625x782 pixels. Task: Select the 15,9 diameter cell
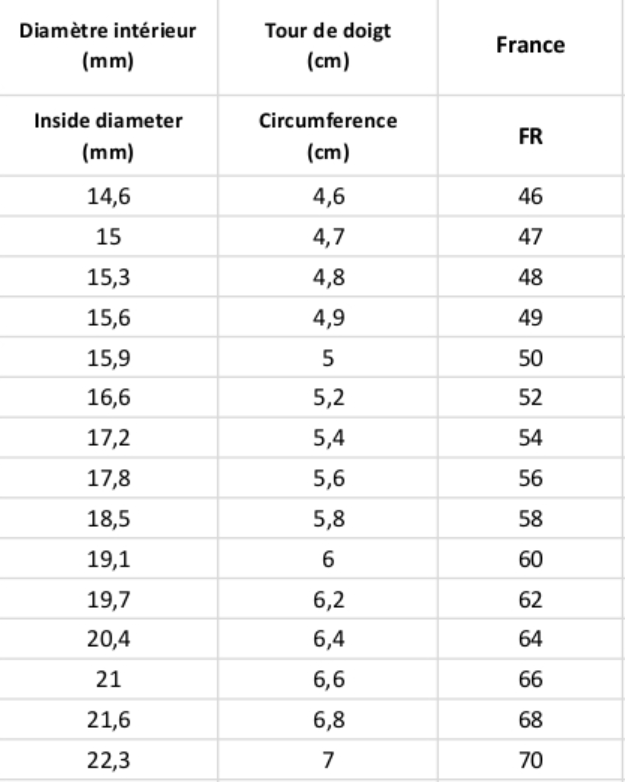107,359
